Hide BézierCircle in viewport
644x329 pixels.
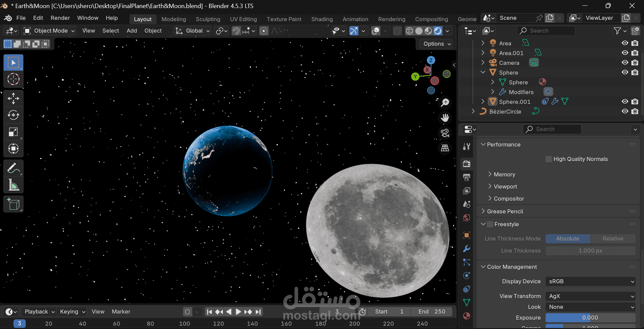[x=625, y=111]
